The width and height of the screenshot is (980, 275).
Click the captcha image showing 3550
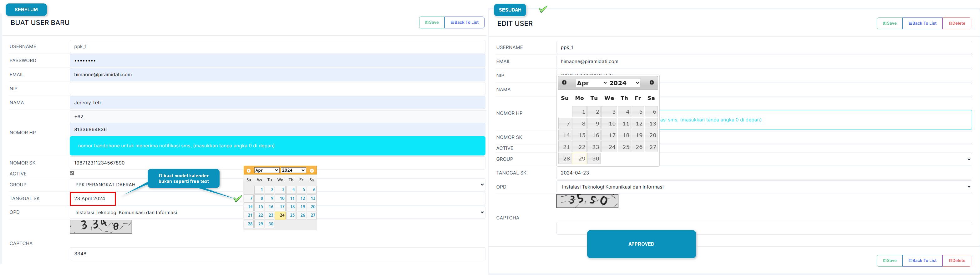tap(587, 201)
